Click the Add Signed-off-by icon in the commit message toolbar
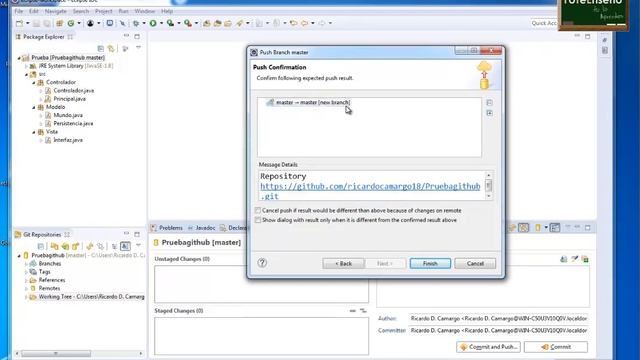Viewport: 640px width, 360px height. coord(574,259)
